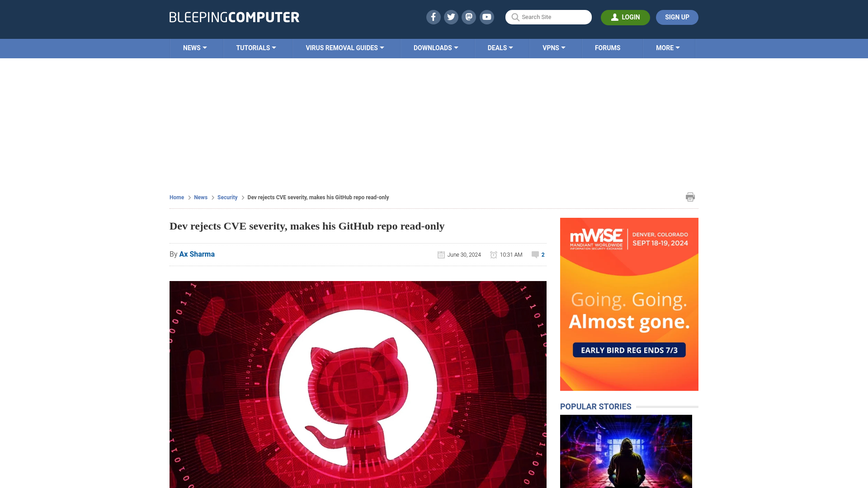Click the BleepingComputer YouTube icon
Image resolution: width=868 pixels, height=488 pixels.
point(487,17)
